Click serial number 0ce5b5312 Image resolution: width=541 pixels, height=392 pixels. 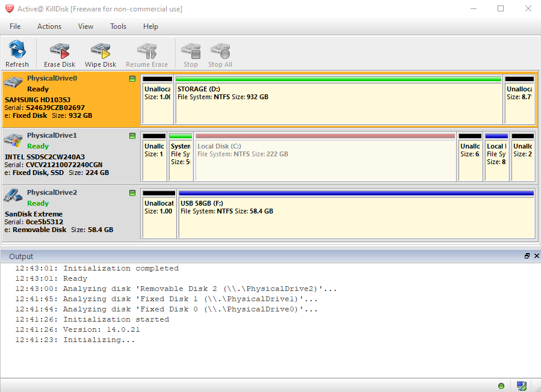click(45, 222)
